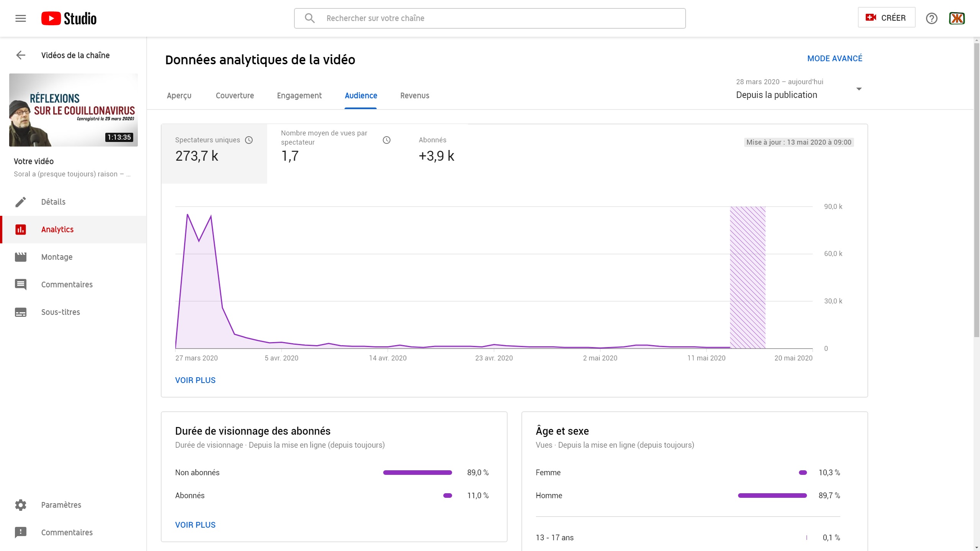Click the Montage clapperboard icon
The height and width of the screenshot is (551, 980).
tap(21, 257)
